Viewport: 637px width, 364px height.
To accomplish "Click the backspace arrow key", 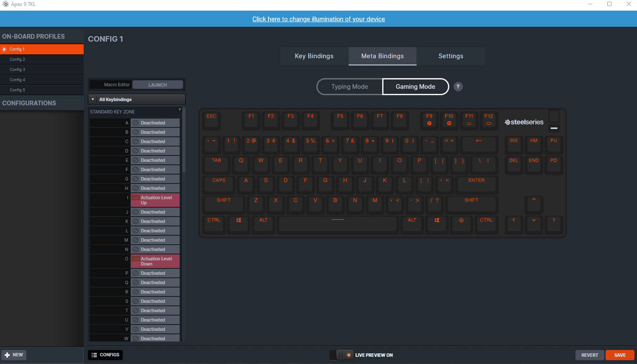I will 479,144.
